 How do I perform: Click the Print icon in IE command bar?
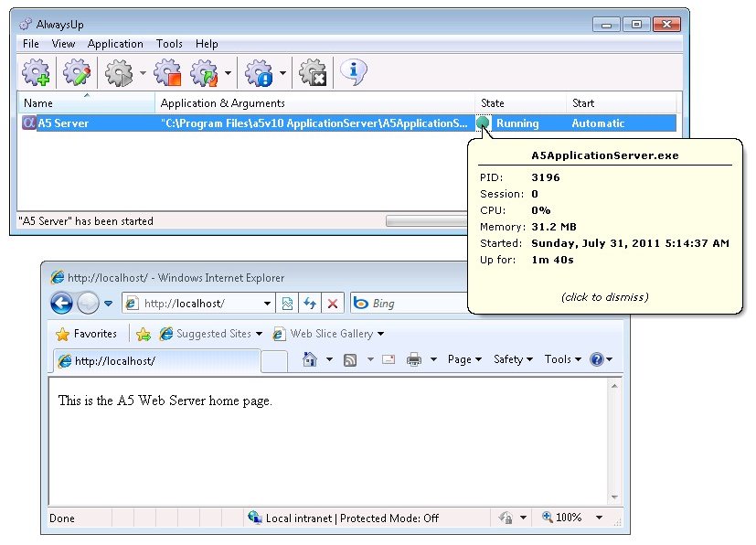414,359
